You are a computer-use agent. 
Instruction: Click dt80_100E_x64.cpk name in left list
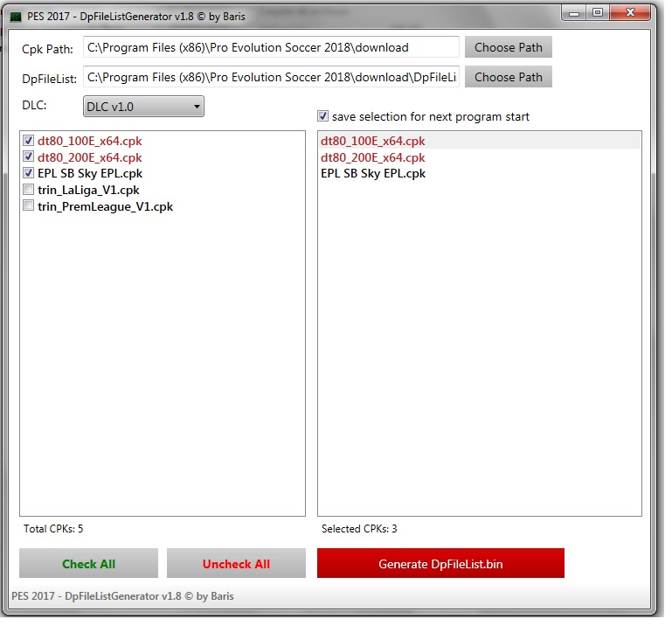tap(90, 141)
